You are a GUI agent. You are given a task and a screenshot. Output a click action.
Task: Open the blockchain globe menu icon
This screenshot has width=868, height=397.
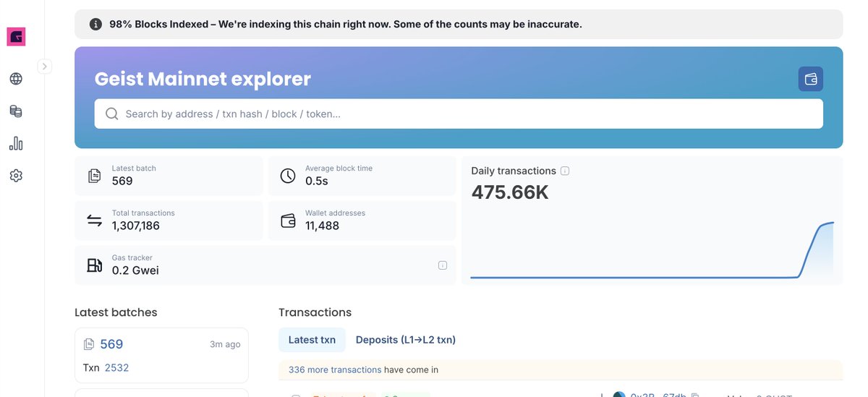(x=16, y=79)
